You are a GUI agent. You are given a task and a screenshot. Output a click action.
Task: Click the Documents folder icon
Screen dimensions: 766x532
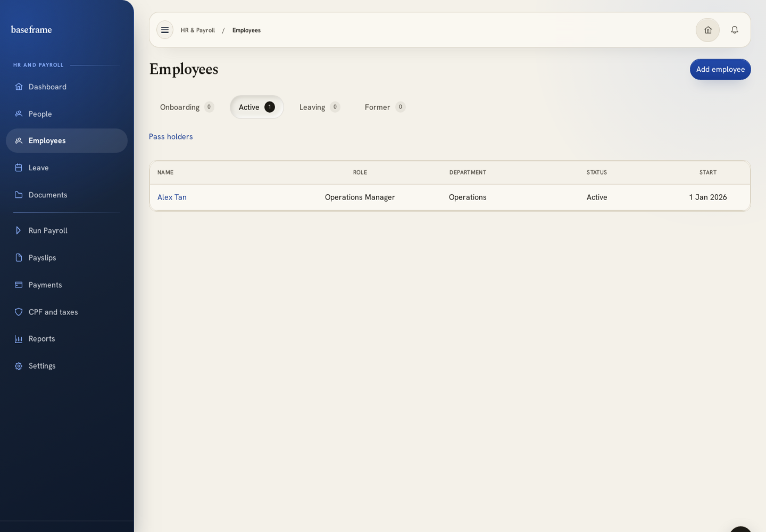coord(19,195)
